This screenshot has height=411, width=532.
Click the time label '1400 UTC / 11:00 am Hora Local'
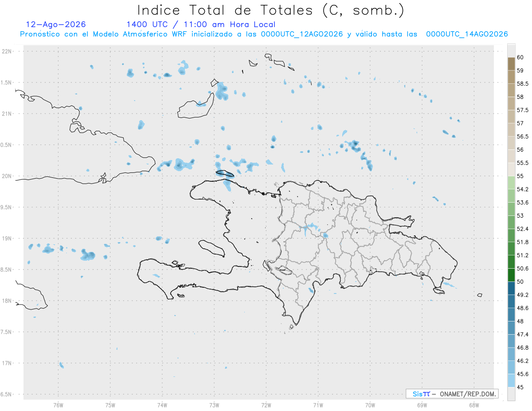(201, 24)
